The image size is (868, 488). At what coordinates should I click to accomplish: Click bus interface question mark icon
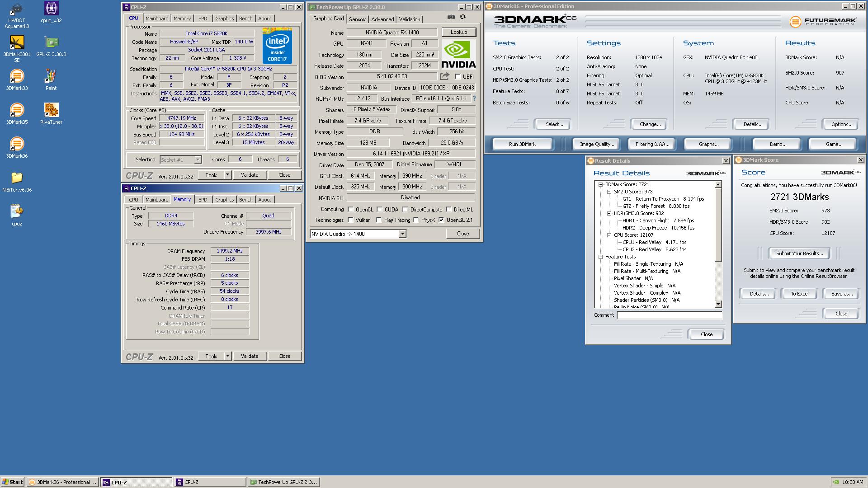(474, 99)
